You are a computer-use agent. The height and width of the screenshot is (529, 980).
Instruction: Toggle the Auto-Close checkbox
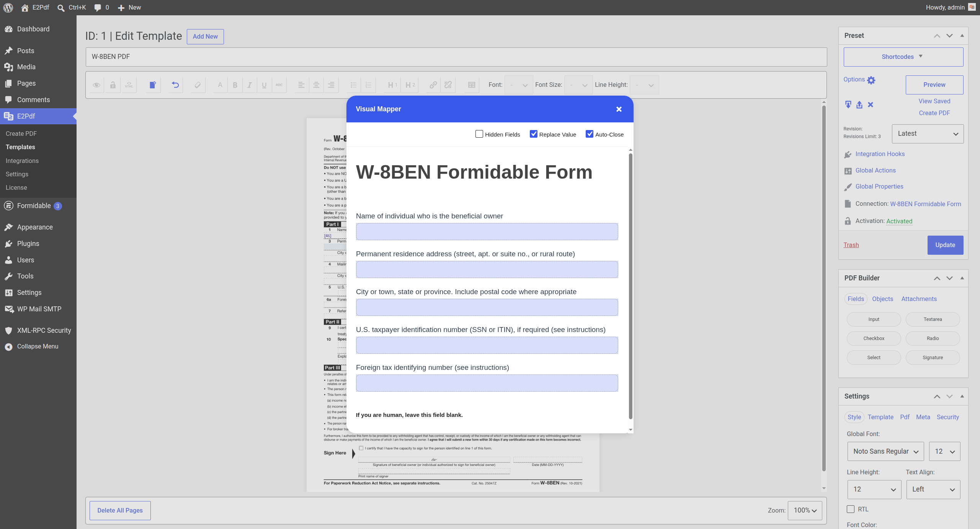[x=589, y=134]
